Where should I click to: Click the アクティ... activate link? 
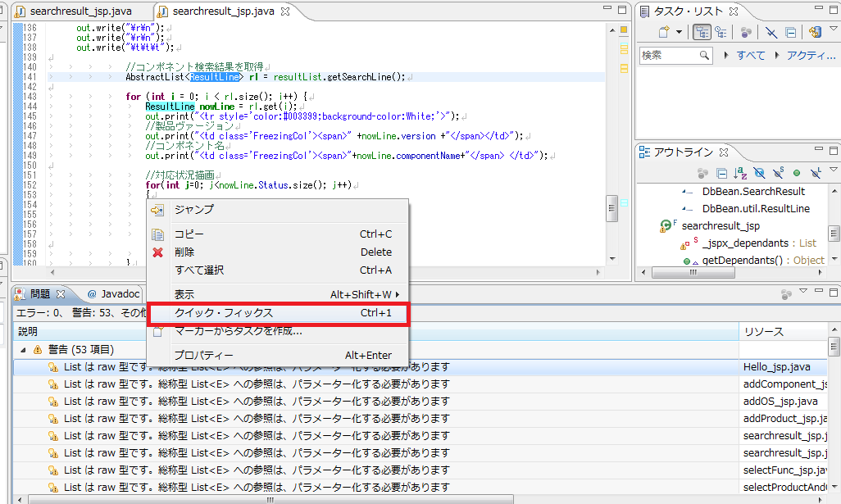pyautogui.click(x=811, y=55)
